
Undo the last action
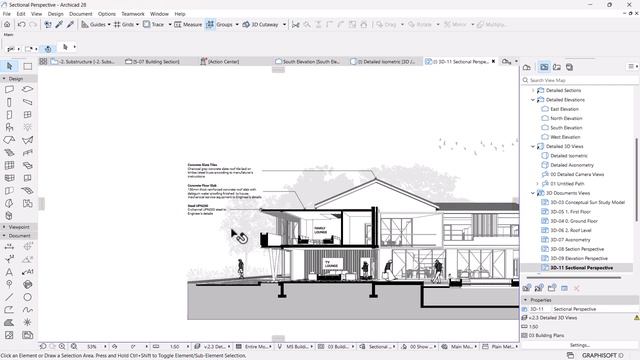tap(21, 24)
